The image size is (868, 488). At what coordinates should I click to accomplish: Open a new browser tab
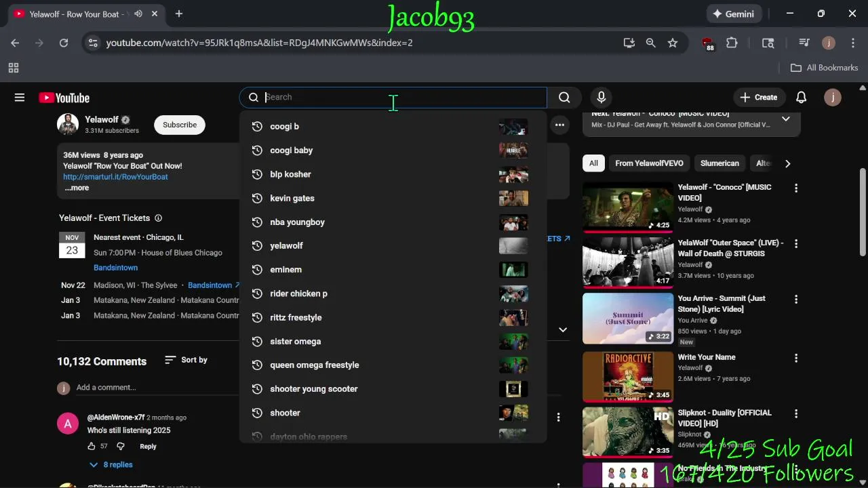[x=179, y=14]
